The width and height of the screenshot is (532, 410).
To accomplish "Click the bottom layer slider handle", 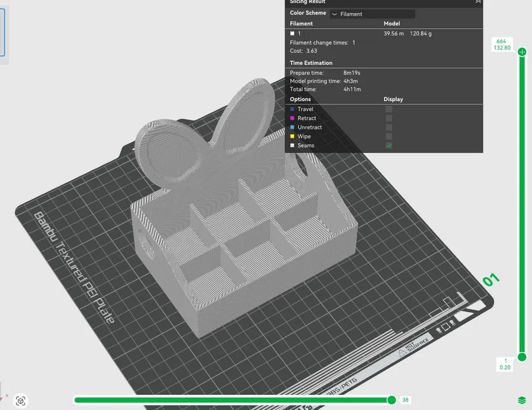I will (x=522, y=357).
